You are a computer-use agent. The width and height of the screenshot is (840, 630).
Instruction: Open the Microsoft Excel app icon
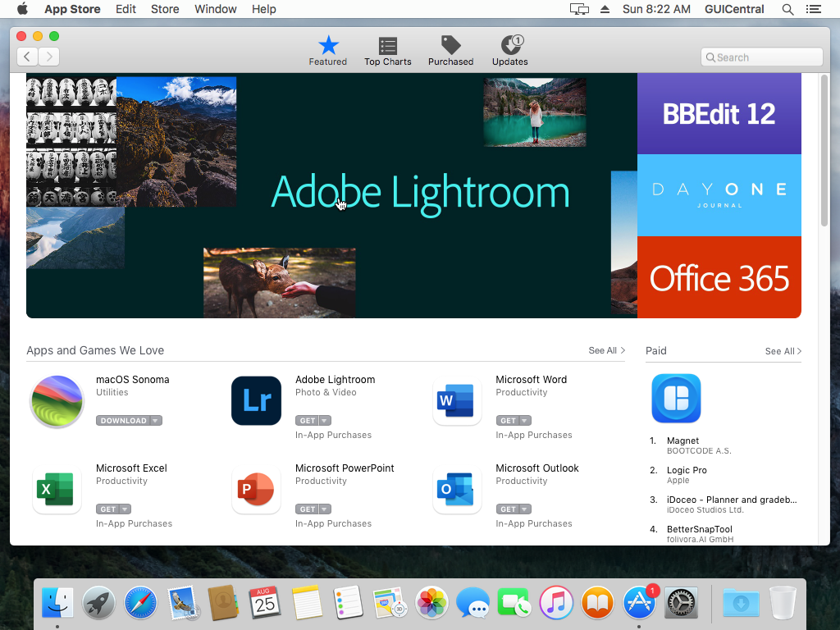pyautogui.click(x=57, y=490)
